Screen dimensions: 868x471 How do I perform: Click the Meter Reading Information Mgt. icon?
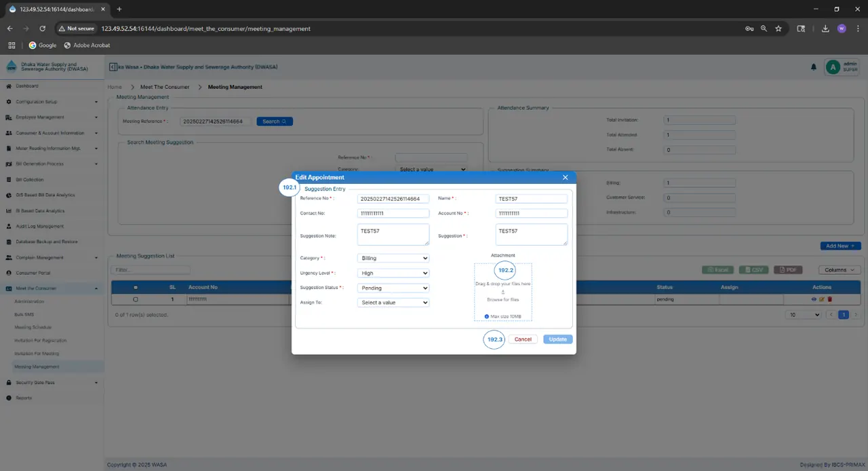(x=9, y=148)
